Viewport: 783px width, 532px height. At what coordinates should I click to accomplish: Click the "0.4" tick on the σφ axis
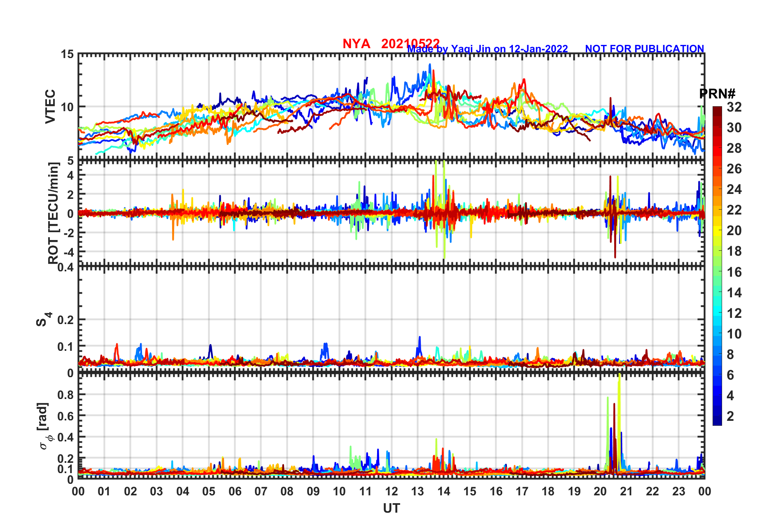pyautogui.click(x=65, y=437)
